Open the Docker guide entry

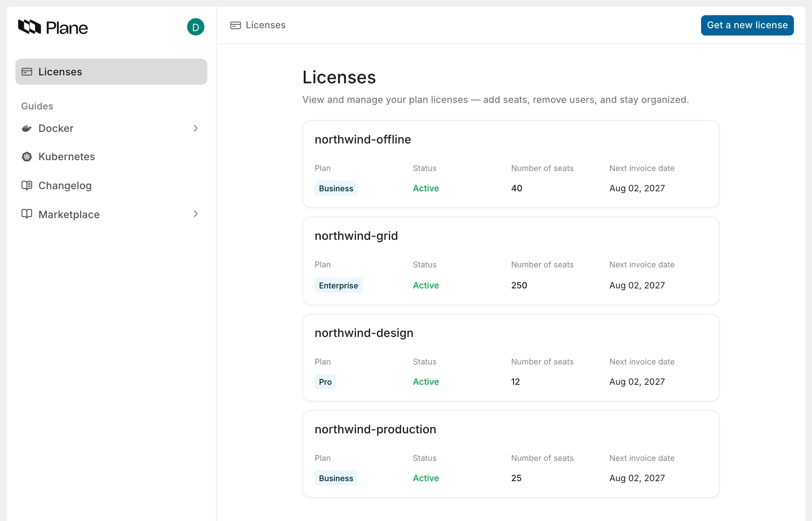point(111,128)
